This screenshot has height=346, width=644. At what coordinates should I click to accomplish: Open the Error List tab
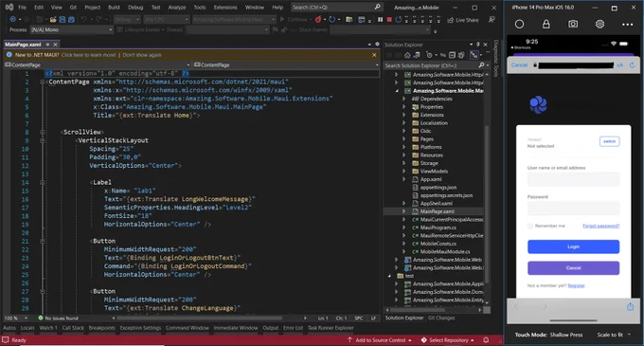[293, 328]
